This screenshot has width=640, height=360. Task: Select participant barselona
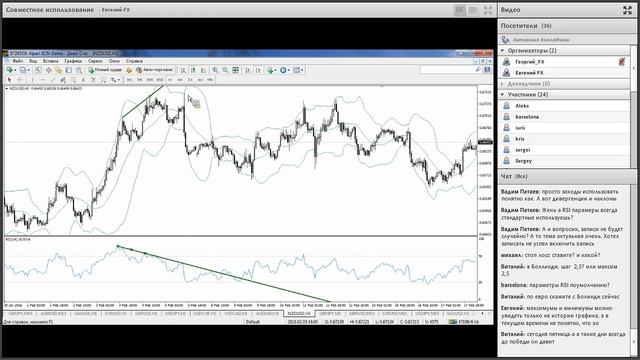pyautogui.click(x=565, y=117)
